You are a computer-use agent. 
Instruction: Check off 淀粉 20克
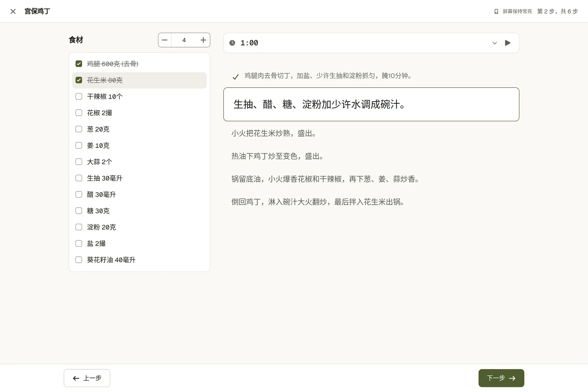79,227
